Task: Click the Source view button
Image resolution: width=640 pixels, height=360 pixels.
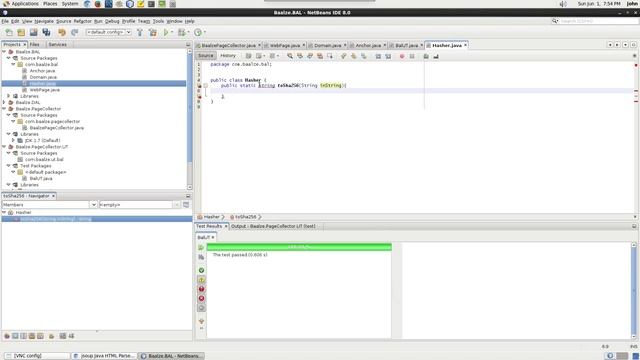Action: coord(206,56)
